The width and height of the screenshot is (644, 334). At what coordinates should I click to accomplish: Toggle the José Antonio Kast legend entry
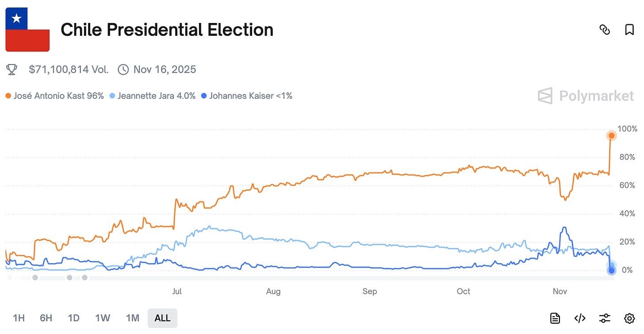(x=54, y=96)
